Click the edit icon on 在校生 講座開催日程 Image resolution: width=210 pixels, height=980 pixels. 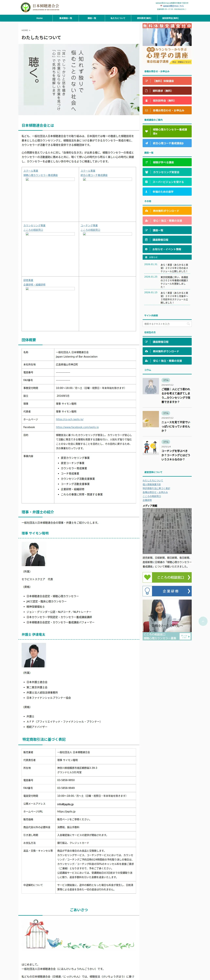click(x=146, y=342)
